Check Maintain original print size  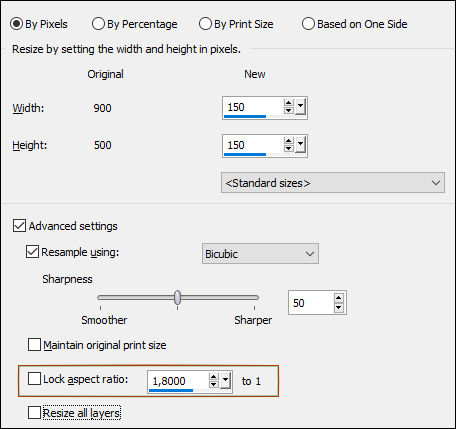pyautogui.click(x=34, y=345)
